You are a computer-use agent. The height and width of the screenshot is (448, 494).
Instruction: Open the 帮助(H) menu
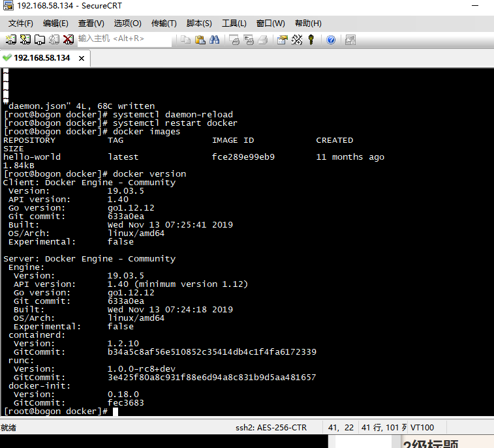click(308, 23)
